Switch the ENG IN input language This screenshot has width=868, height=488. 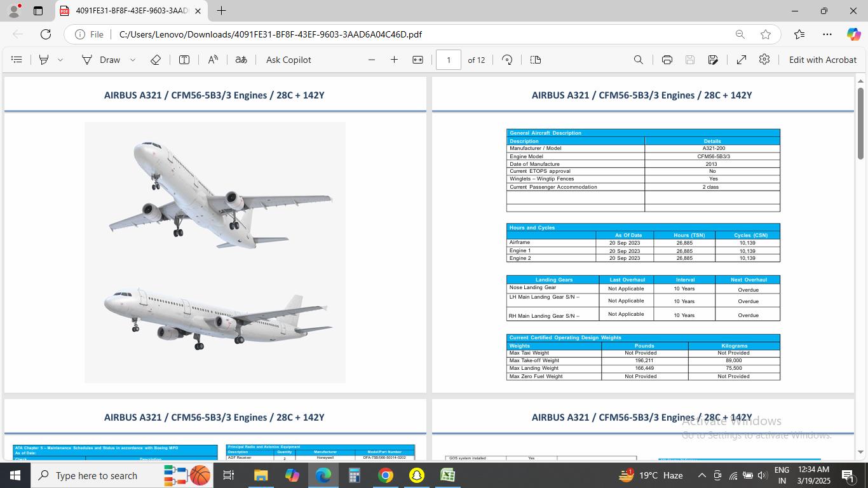point(782,475)
